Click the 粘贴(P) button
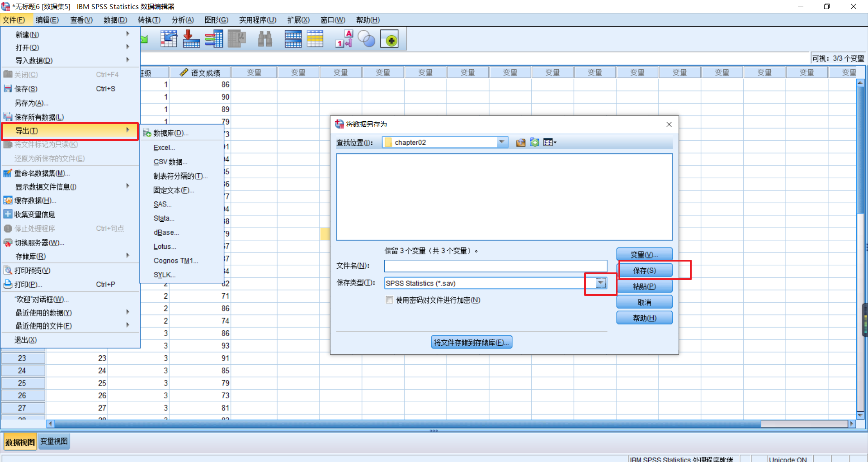The width and height of the screenshot is (868, 462). (x=644, y=286)
